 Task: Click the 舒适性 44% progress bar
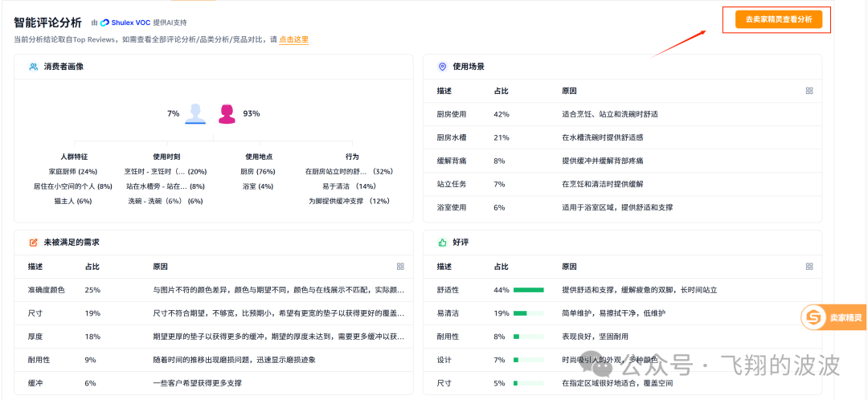(528, 290)
